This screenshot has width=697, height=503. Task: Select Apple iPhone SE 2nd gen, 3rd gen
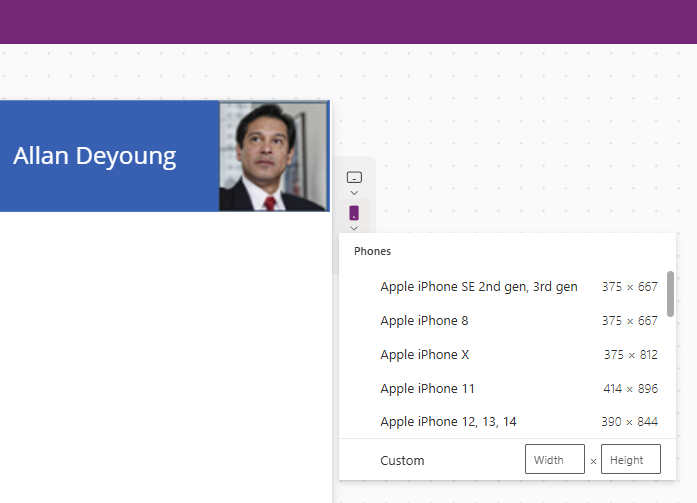pos(507,287)
